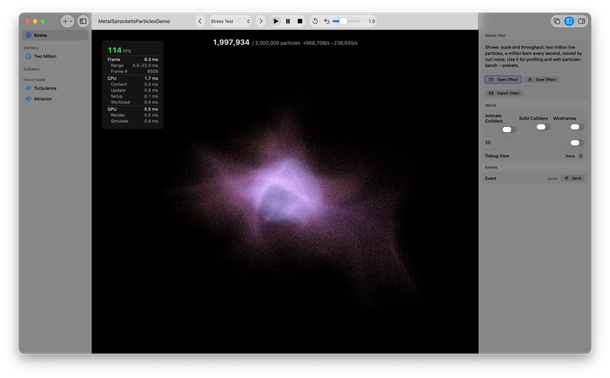
Task: Toggle the right inspector panel icon
Action: (581, 21)
